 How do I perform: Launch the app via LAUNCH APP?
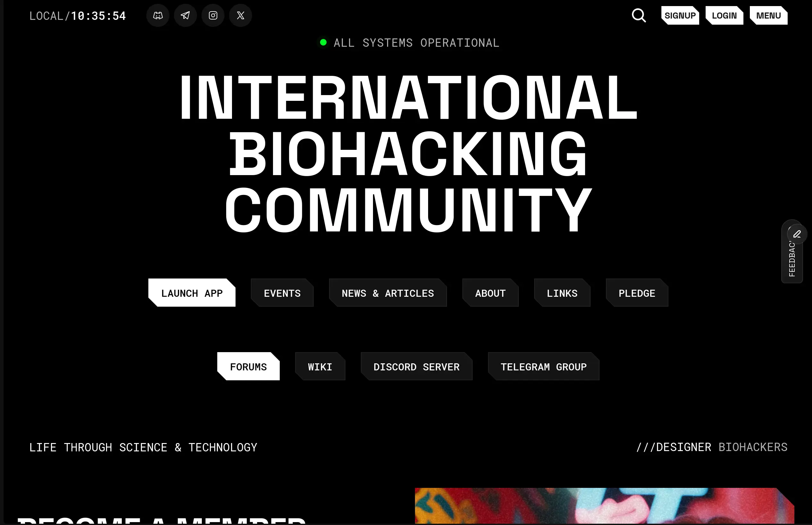point(192,293)
